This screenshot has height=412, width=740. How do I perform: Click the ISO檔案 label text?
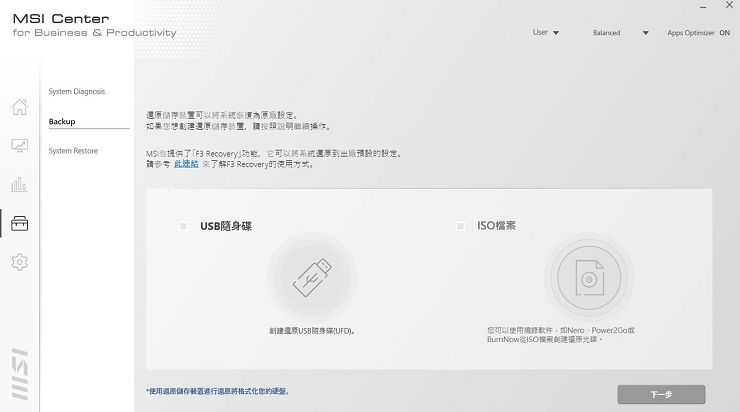(496, 226)
